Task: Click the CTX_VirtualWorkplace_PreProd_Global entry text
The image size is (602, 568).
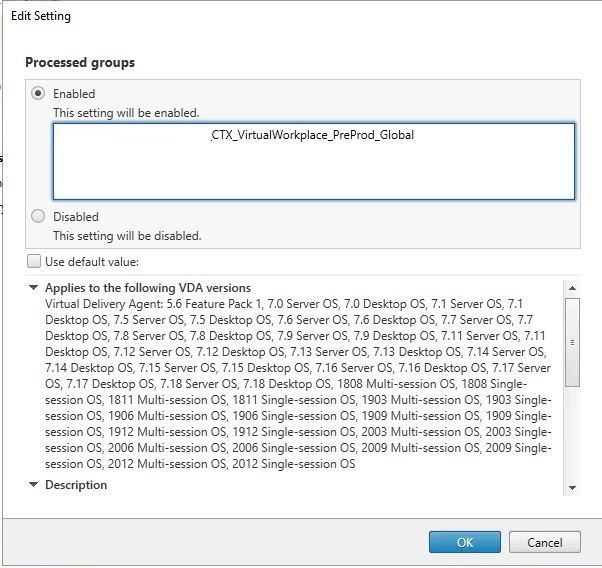Action: coord(312,135)
